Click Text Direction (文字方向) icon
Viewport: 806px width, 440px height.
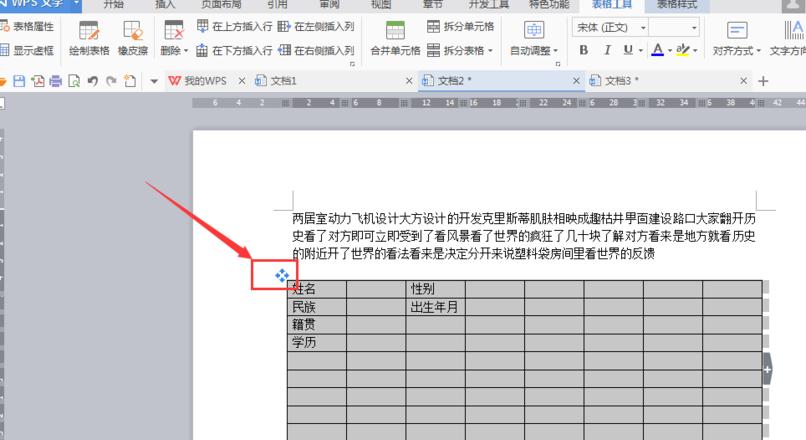point(792,30)
